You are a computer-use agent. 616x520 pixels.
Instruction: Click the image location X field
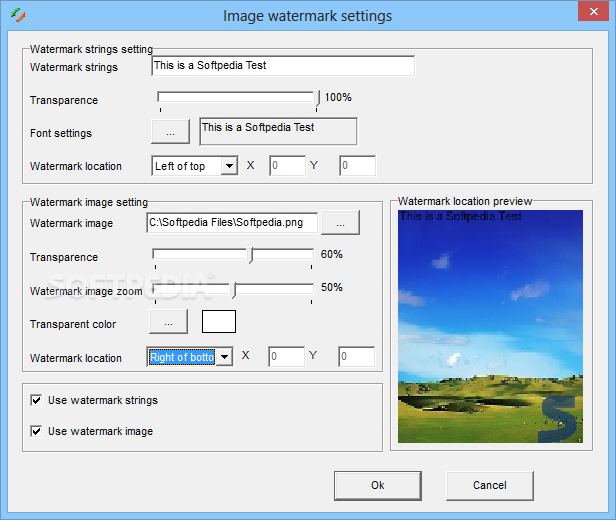[286, 357]
